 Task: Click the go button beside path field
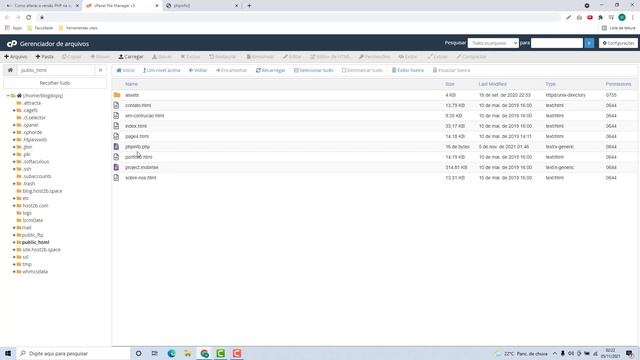pos(100,70)
